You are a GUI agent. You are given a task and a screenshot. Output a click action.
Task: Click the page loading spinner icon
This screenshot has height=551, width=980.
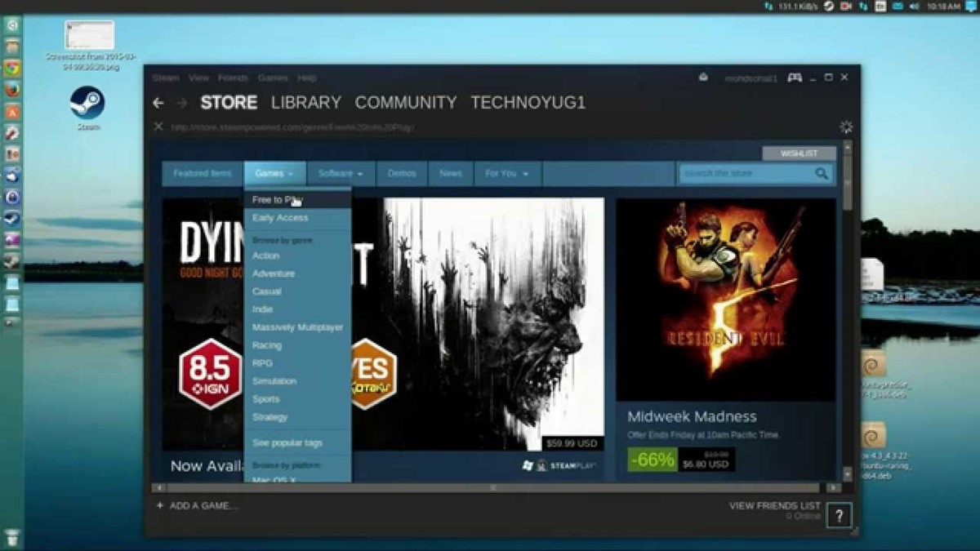[846, 127]
